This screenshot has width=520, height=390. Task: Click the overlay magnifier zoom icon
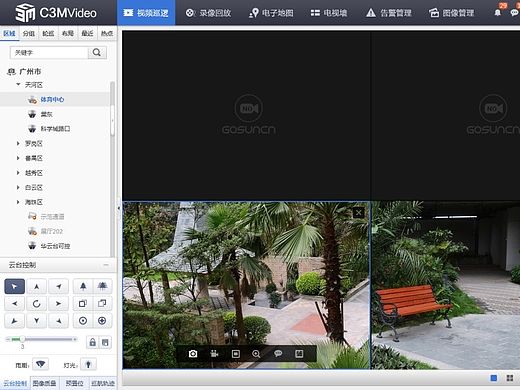pyautogui.click(x=256, y=354)
